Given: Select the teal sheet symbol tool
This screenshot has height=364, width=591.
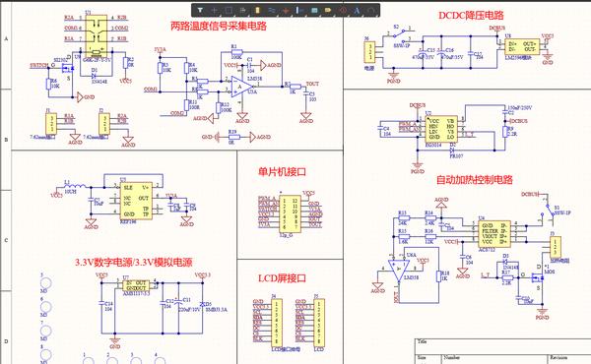Looking at the screenshot, I should coord(314,11).
